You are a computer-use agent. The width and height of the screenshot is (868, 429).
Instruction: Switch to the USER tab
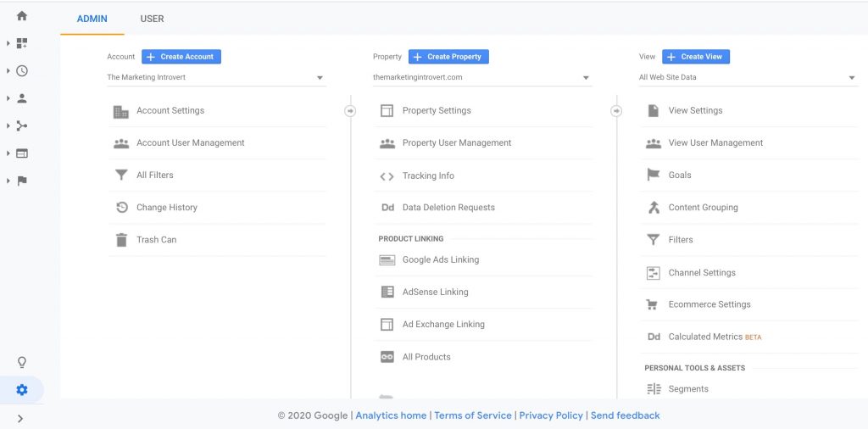click(152, 19)
